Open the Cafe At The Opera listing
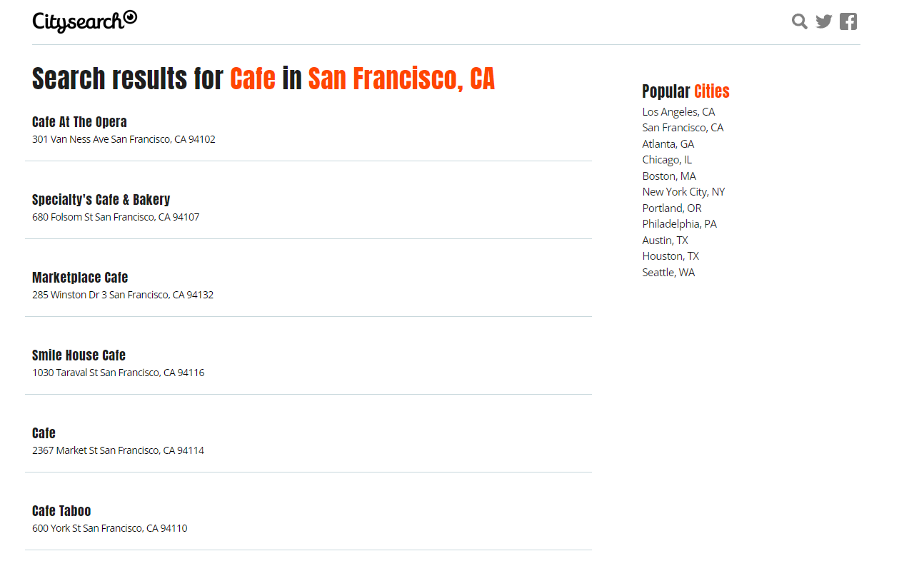Viewport: 924px width, 561px height. (x=79, y=122)
